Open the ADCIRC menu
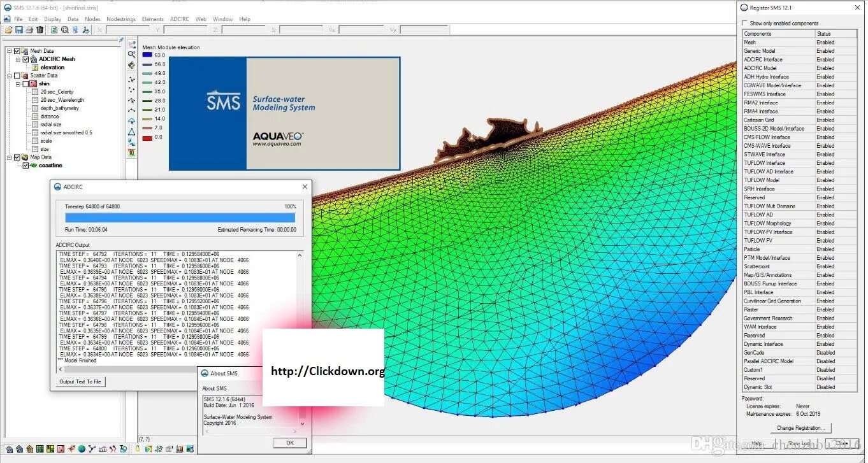This screenshot has width=868, height=463. (180, 19)
